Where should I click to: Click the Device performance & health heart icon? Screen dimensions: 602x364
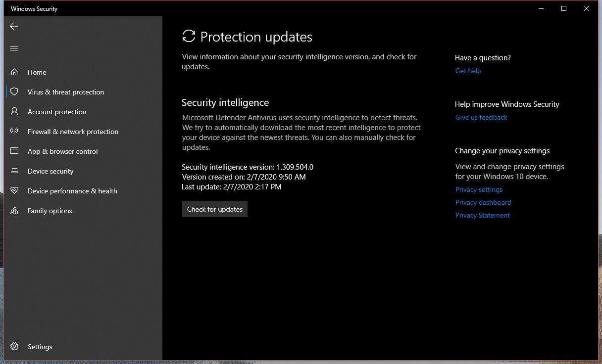[14, 190]
